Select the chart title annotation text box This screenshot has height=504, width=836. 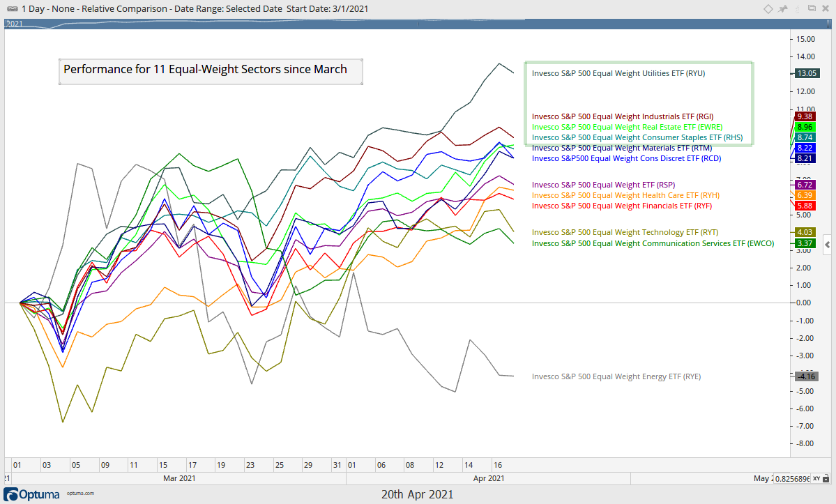(x=211, y=71)
